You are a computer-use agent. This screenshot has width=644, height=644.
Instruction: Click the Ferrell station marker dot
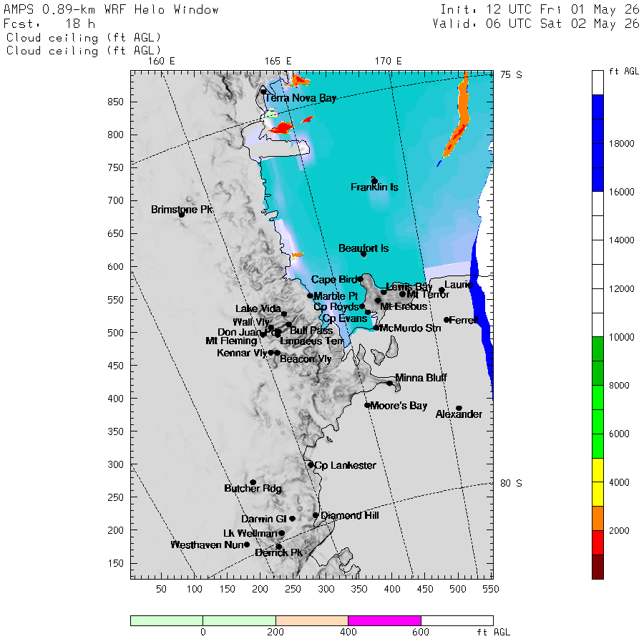click(x=447, y=320)
